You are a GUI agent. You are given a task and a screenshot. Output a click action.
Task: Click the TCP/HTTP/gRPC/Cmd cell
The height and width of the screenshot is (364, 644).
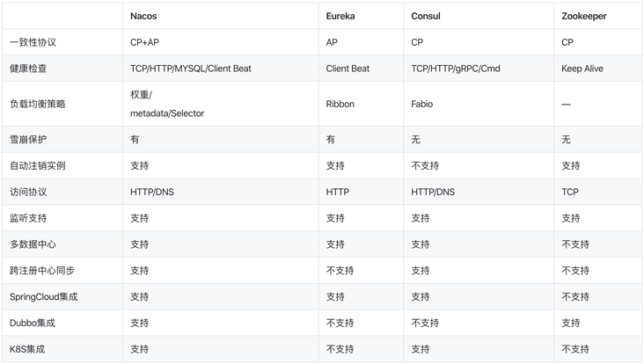(x=456, y=69)
